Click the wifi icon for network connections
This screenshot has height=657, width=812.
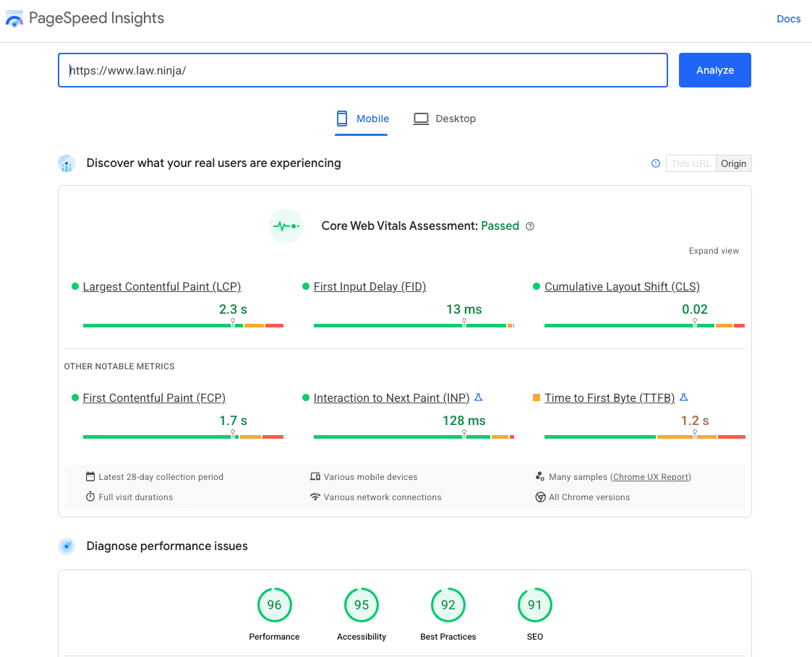pos(315,497)
